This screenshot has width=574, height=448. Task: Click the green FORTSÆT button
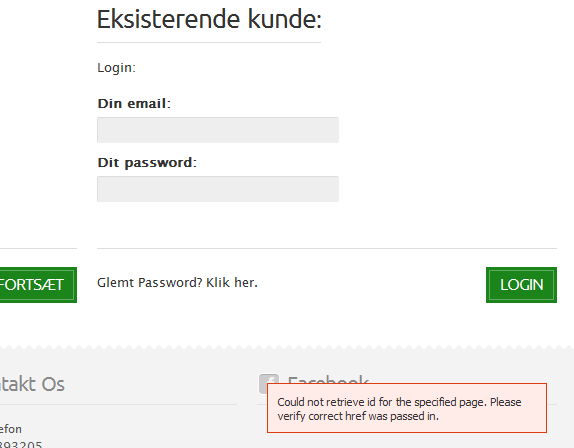[x=38, y=285]
